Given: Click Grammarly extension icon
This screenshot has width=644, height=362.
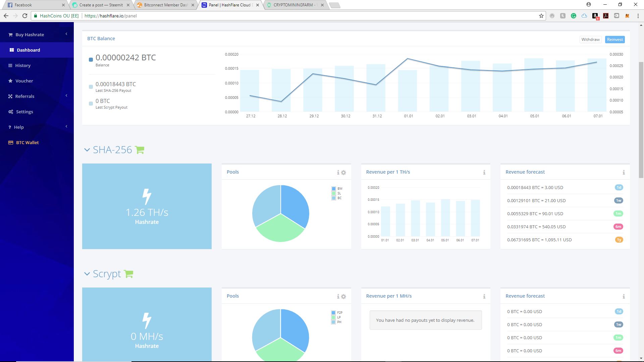Looking at the screenshot, I should point(574,16).
